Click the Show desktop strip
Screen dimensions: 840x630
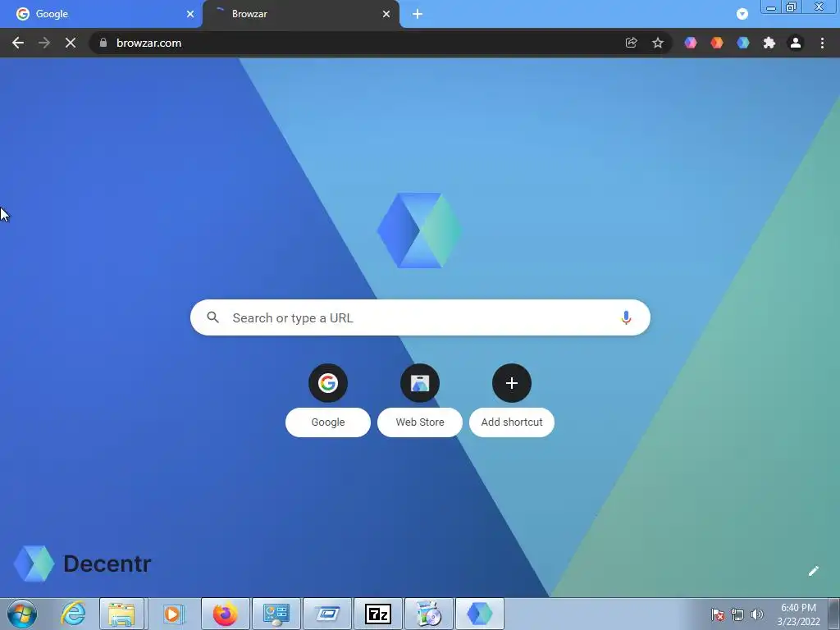click(x=834, y=614)
